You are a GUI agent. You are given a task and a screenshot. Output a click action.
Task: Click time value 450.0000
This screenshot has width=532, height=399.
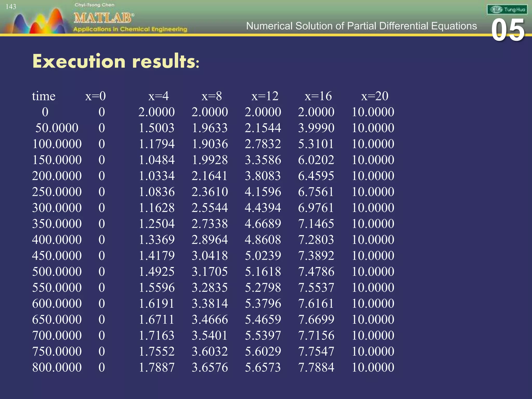pyautogui.click(x=57, y=256)
